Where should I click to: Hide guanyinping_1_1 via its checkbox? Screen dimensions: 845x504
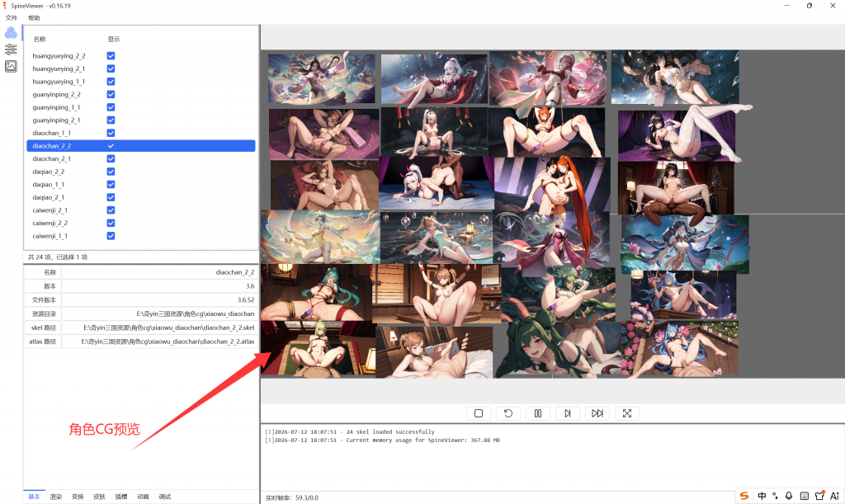point(111,107)
